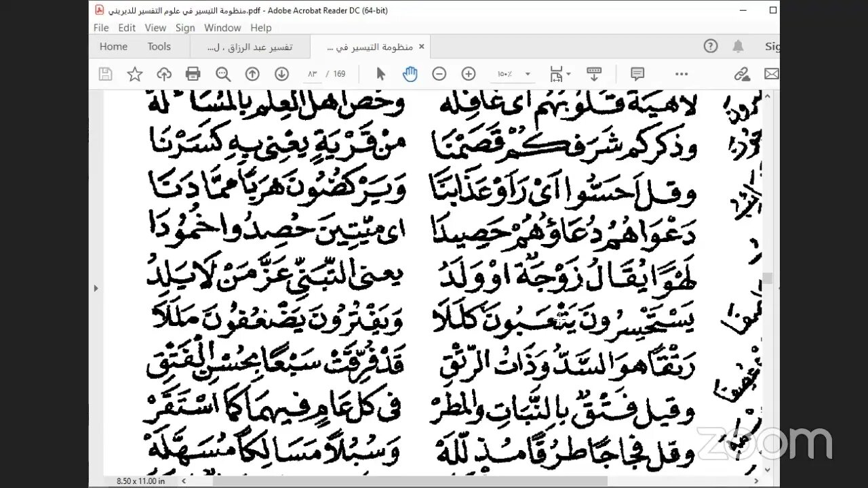The image size is (868, 488).
Task: Send file by email envelope icon
Action: point(772,74)
